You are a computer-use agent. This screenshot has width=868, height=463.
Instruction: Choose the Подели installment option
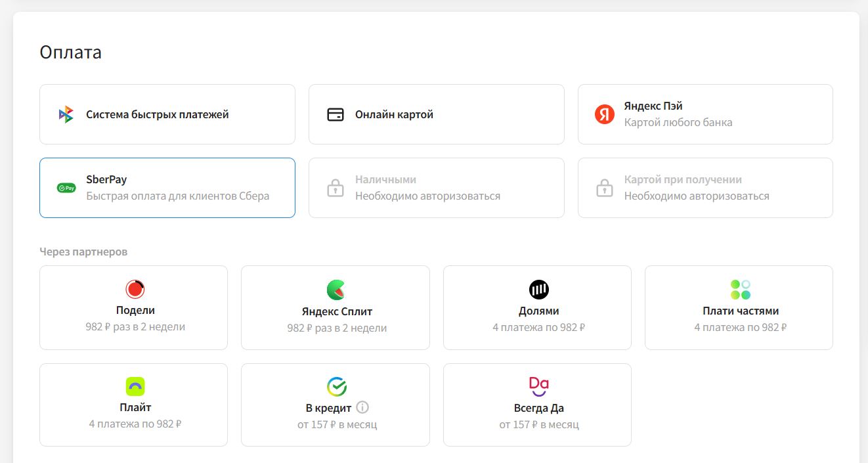pos(134,307)
